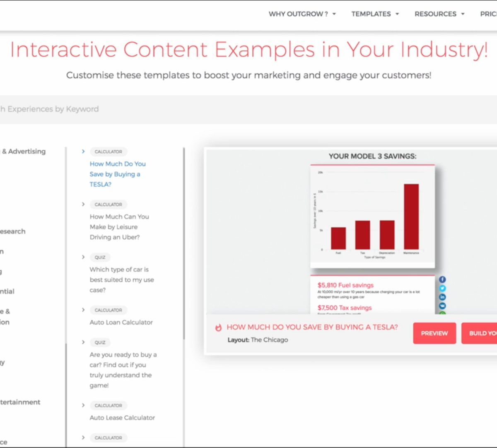Select the Auto Loan Calculator template
The height and width of the screenshot is (448, 497).
(121, 322)
